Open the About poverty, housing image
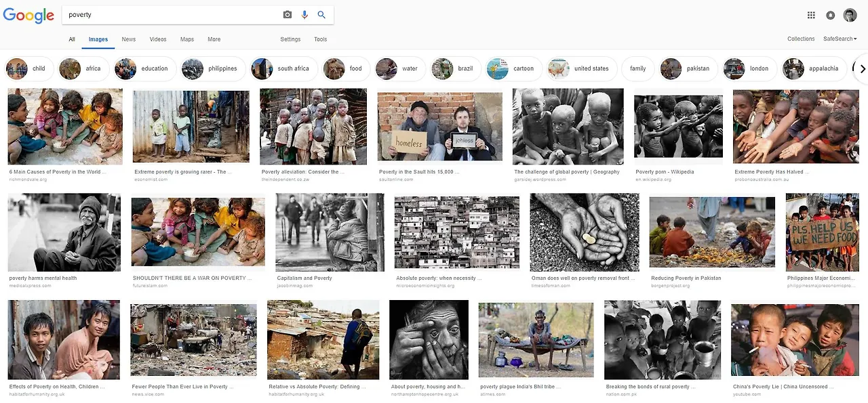The height and width of the screenshot is (403, 868). (x=429, y=339)
